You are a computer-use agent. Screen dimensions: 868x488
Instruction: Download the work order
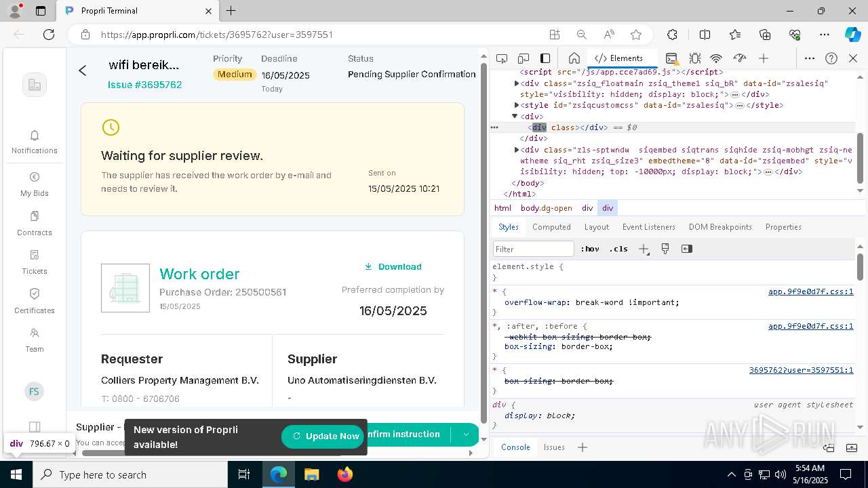click(393, 267)
